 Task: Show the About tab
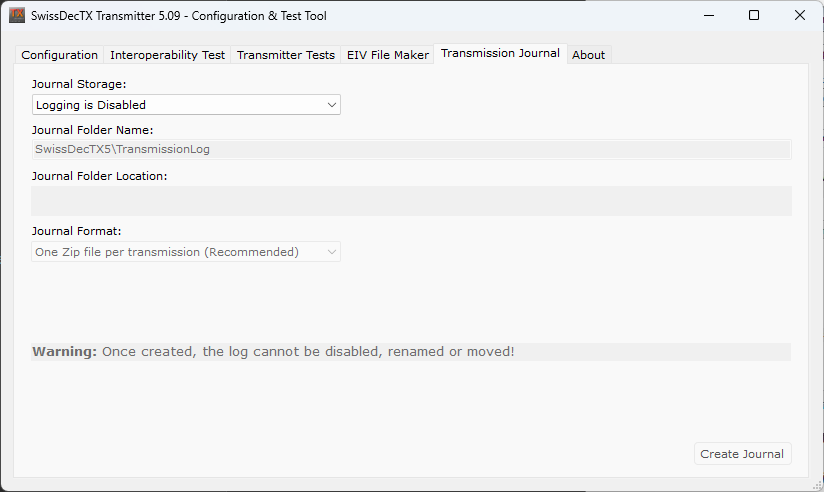588,55
